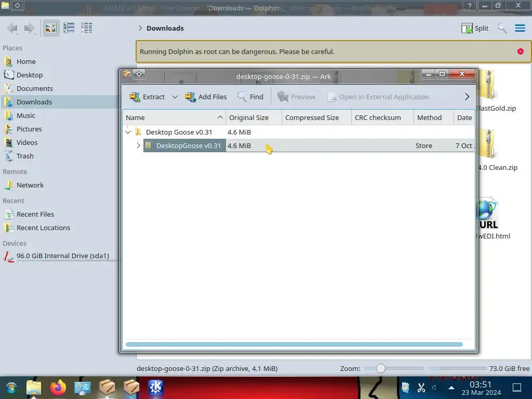Open Dolphin search icon

click(502, 28)
